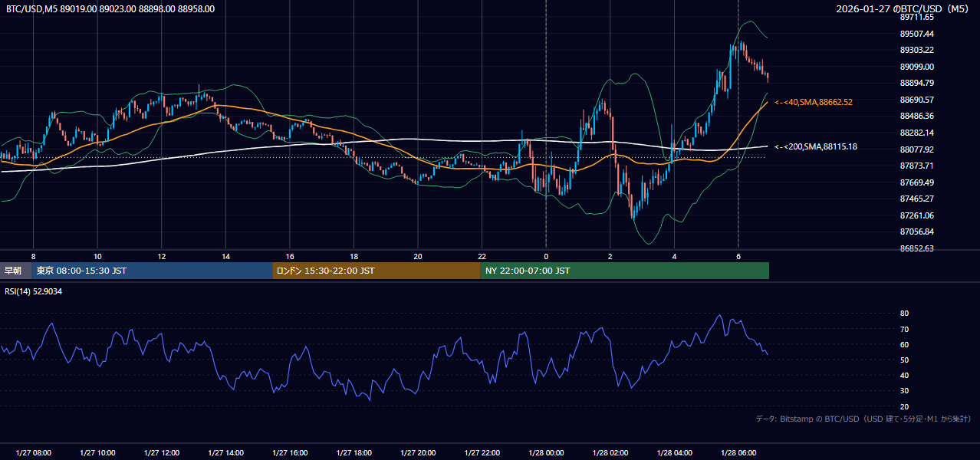The image size is (980, 460).
Task: Click the date label 1/27 08:00
Action: point(34,453)
